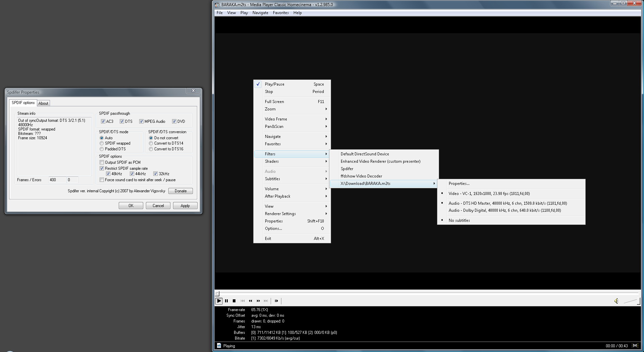Switch to the About tab
This screenshot has width=644, height=352.
[x=43, y=103]
